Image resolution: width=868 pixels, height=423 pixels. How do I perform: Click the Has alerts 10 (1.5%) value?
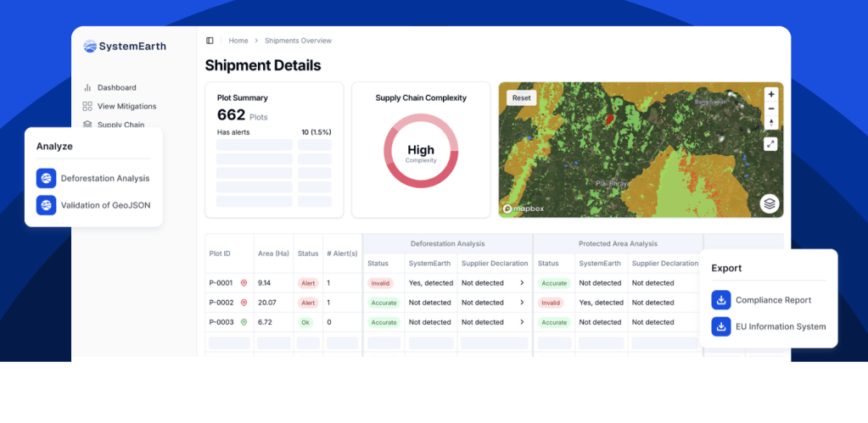click(x=316, y=132)
